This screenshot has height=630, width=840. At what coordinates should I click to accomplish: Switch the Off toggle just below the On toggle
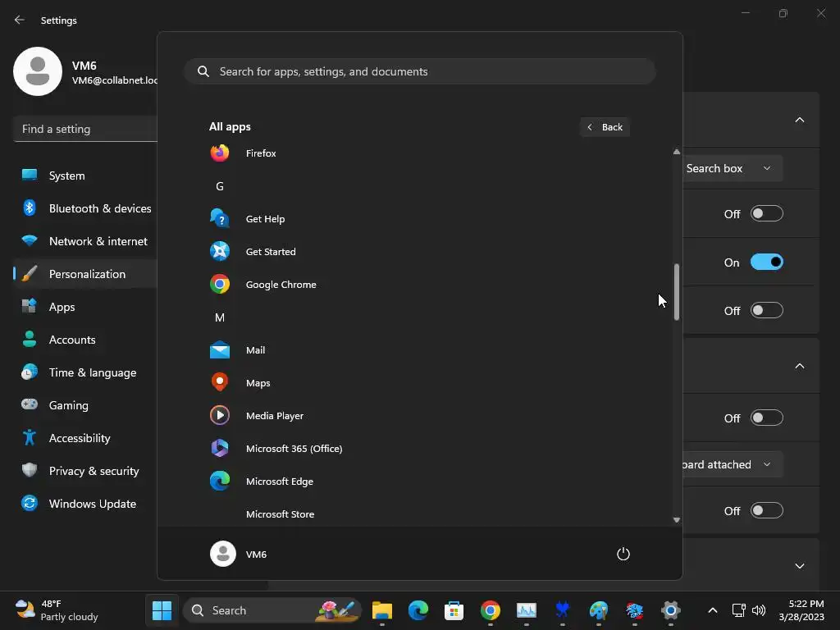click(767, 310)
